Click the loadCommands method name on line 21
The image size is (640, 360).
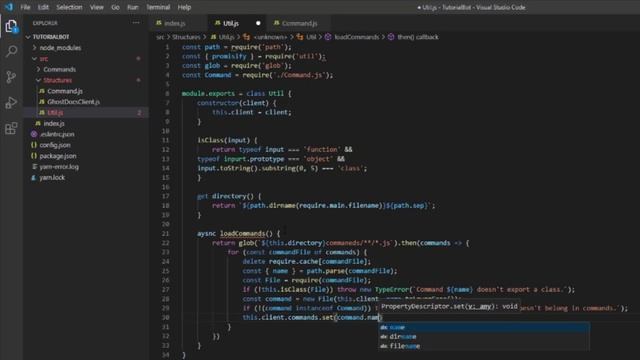pyautogui.click(x=242, y=233)
